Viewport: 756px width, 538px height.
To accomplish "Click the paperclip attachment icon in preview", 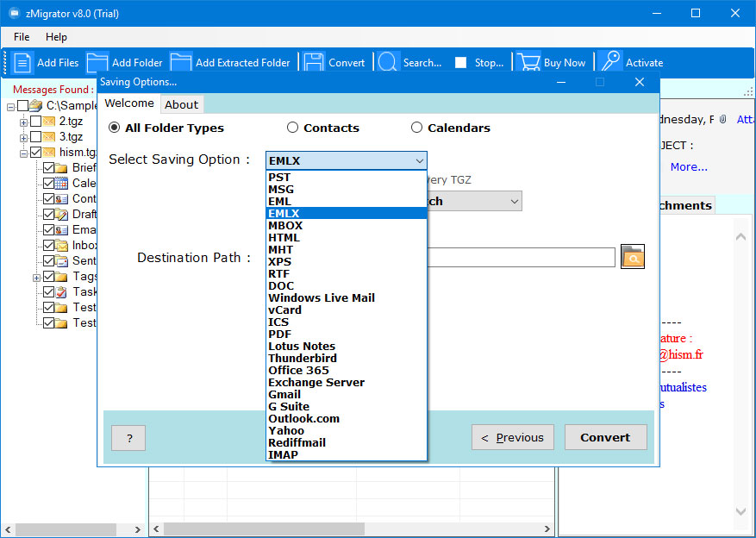I will (722, 119).
